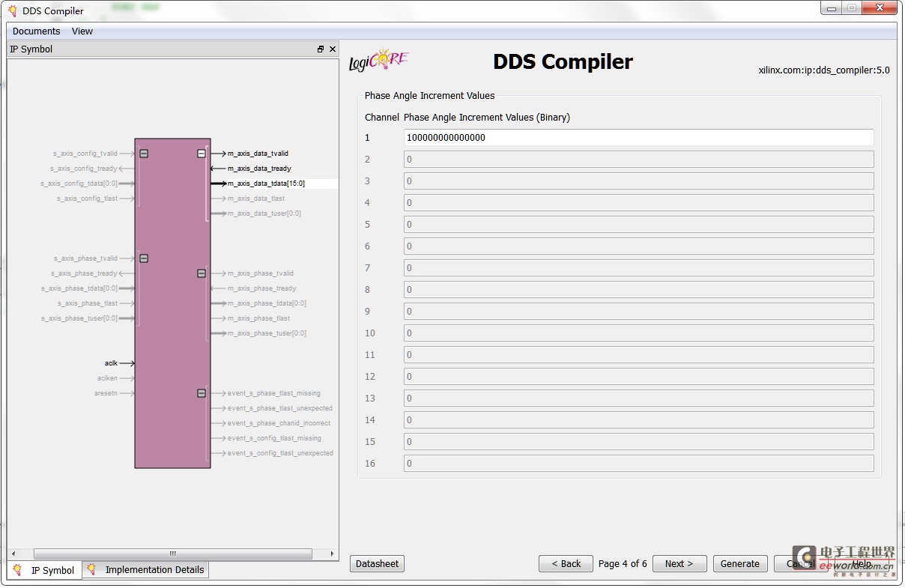905x588 pixels.
Task: Collapse the m_axis_phase port group
Action: 202,273
